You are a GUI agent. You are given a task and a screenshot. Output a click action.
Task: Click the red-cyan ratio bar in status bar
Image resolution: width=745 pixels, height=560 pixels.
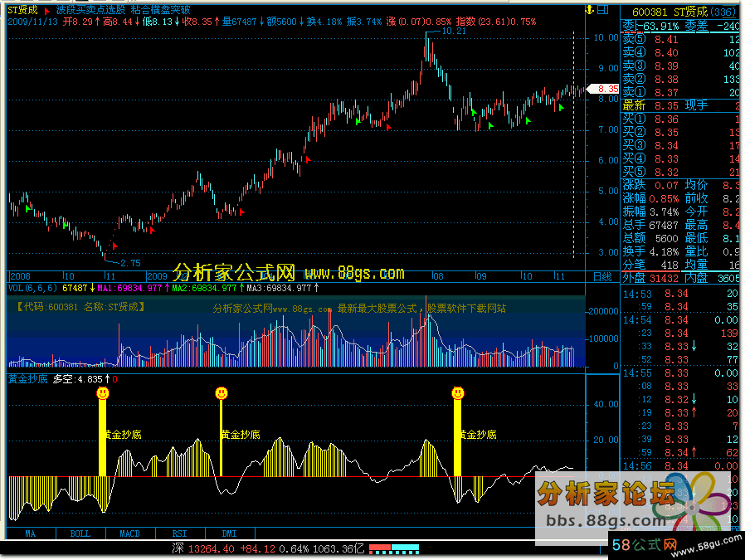394,549
